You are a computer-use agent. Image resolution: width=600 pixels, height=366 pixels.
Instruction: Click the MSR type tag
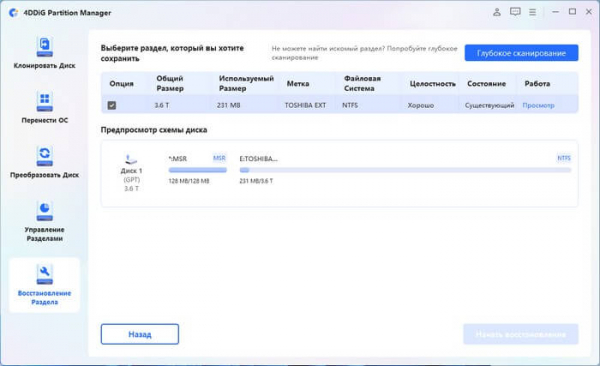pos(219,158)
